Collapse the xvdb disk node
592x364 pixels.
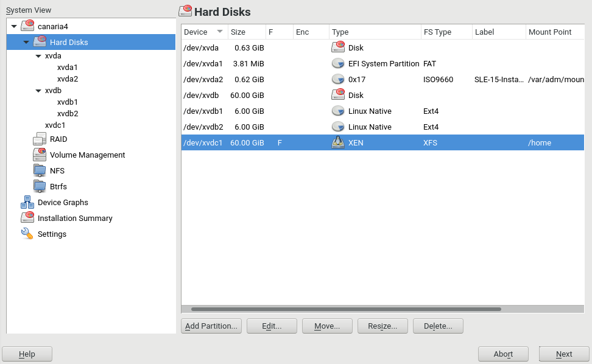click(x=38, y=91)
